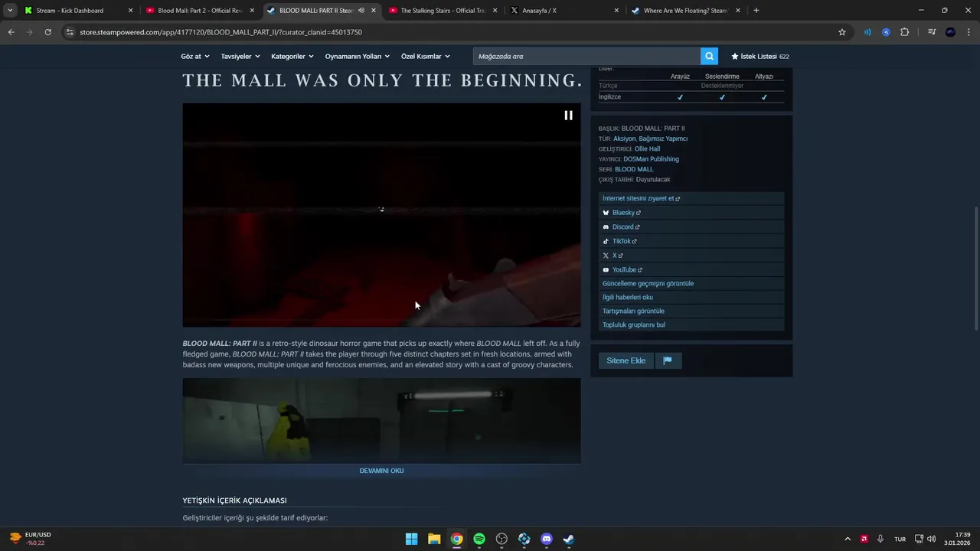Click the gameplay screenshot thumbnail below description
The image size is (980, 551).
coord(381,420)
